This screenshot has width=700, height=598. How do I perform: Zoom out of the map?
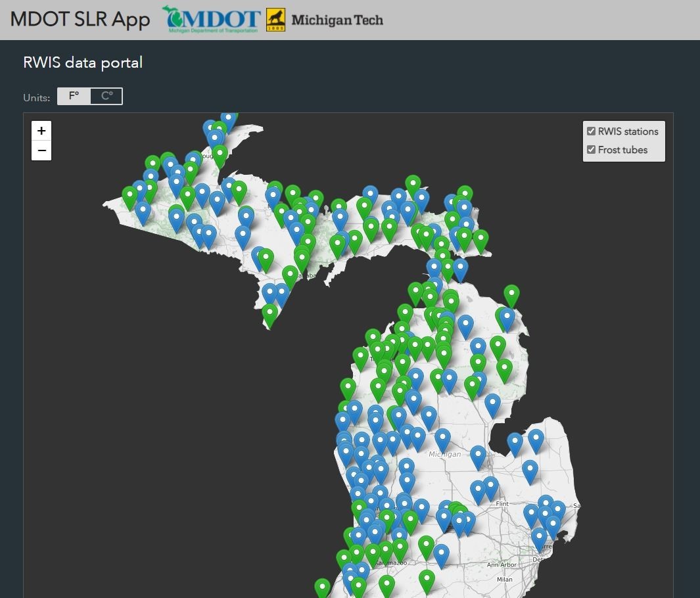pyautogui.click(x=41, y=150)
